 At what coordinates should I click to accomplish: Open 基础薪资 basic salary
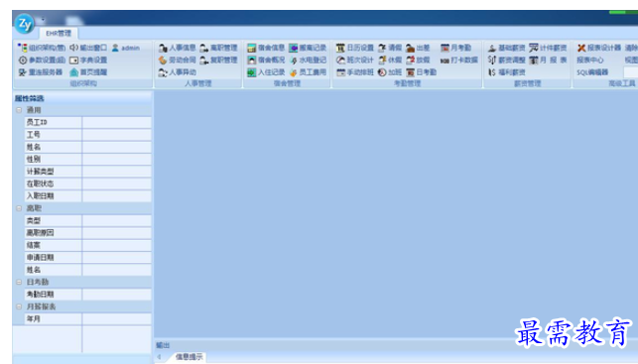507,48
